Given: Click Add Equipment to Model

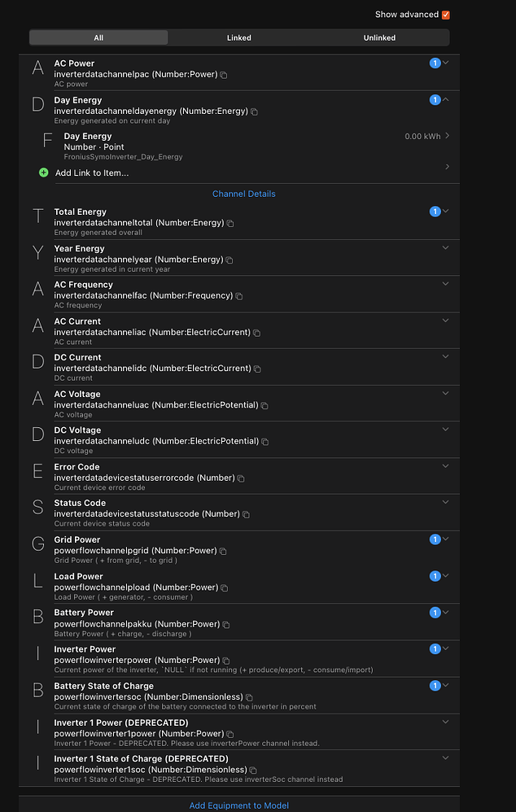Looking at the screenshot, I should tap(238, 805).
